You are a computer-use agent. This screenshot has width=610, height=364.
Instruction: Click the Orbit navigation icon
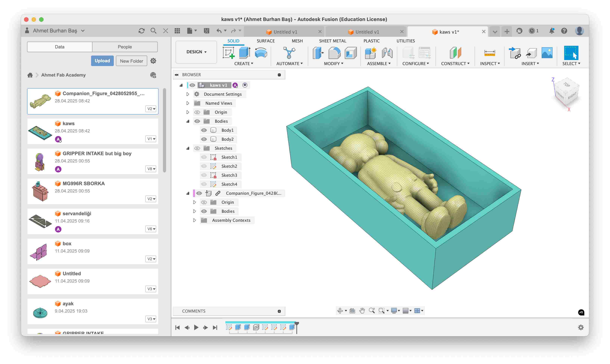coord(340,311)
